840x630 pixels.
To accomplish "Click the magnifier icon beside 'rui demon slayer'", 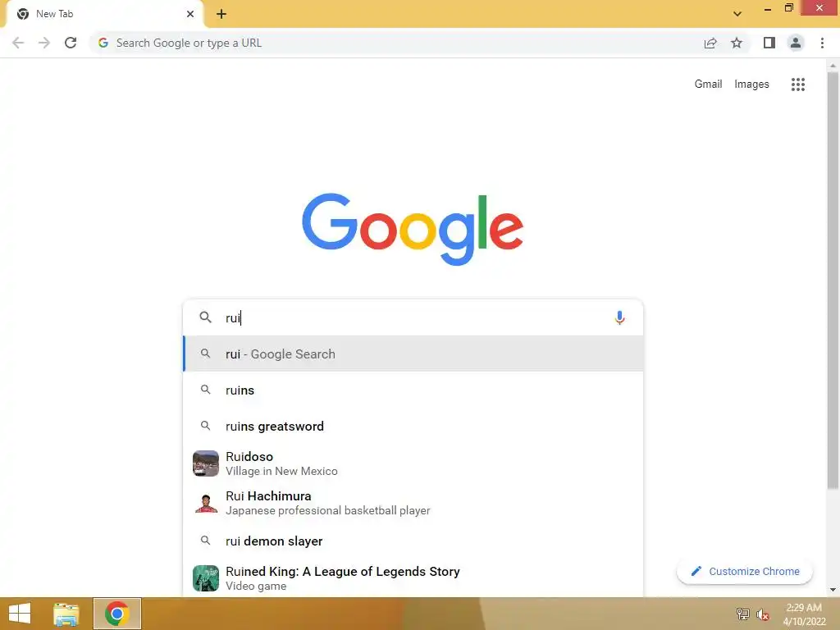I will coord(205,541).
